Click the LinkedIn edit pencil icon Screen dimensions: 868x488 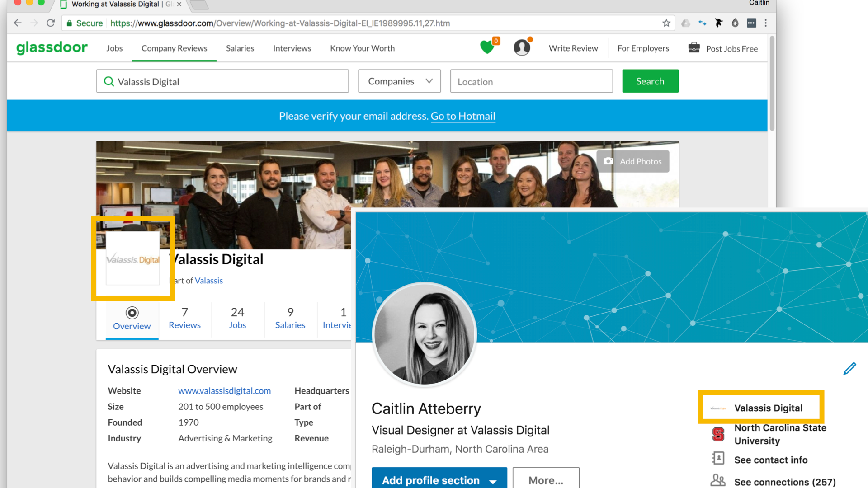tap(849, 369)
